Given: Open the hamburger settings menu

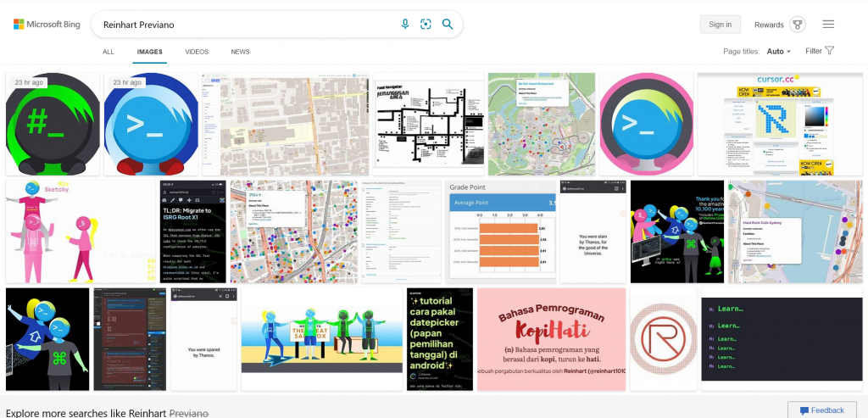Looking at the screenshot, I should point(828,25).
